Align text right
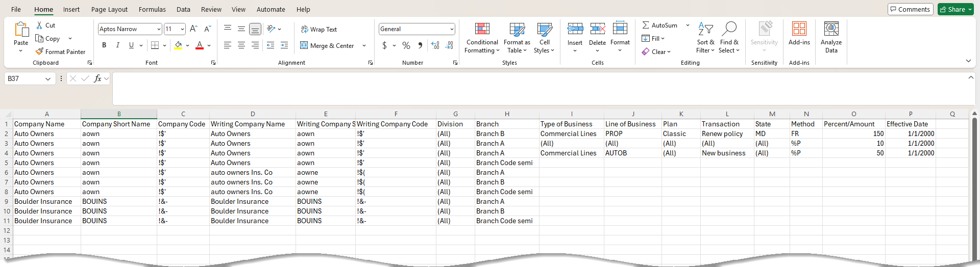This screenshot has height=267, width=980. (255, 45)
